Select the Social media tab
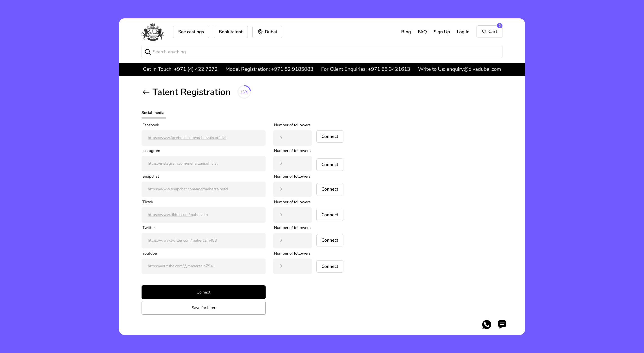The image size is (644, 353). pos(153,113)
